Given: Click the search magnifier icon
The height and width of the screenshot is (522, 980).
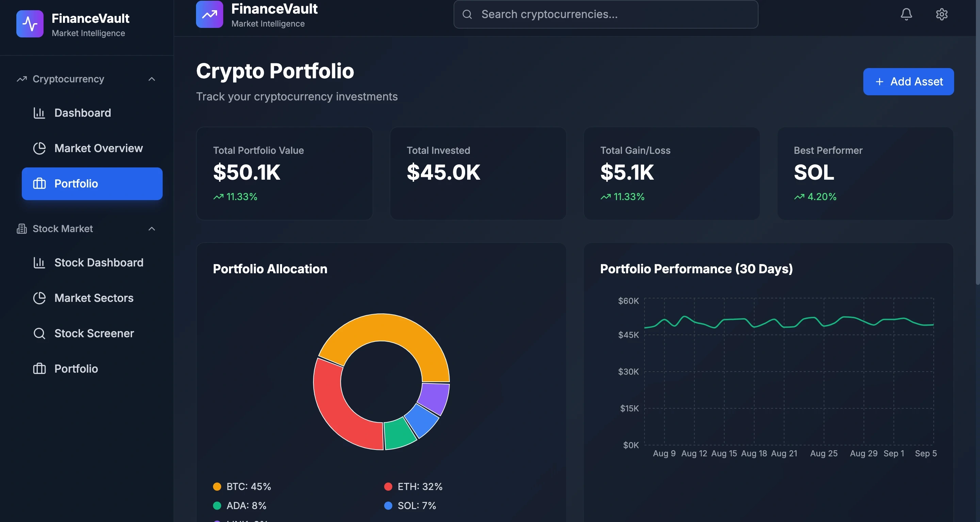Looking at the screenshot, I should point(467,14).
